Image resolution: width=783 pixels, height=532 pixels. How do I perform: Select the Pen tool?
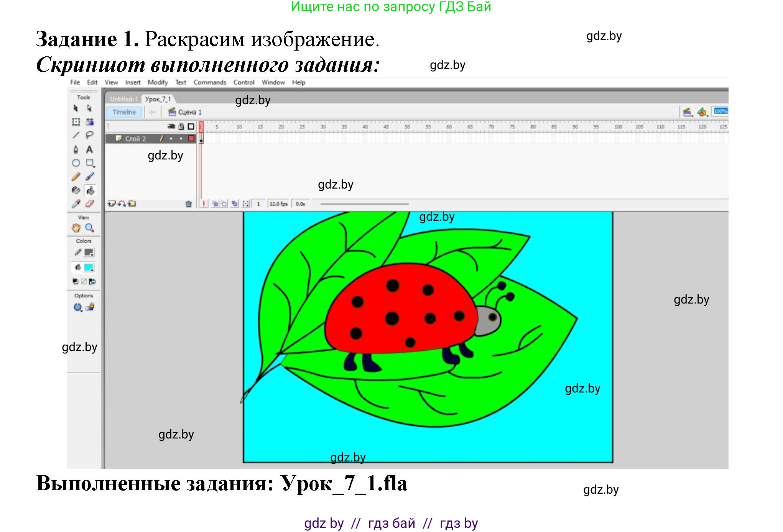click(75, 149)
